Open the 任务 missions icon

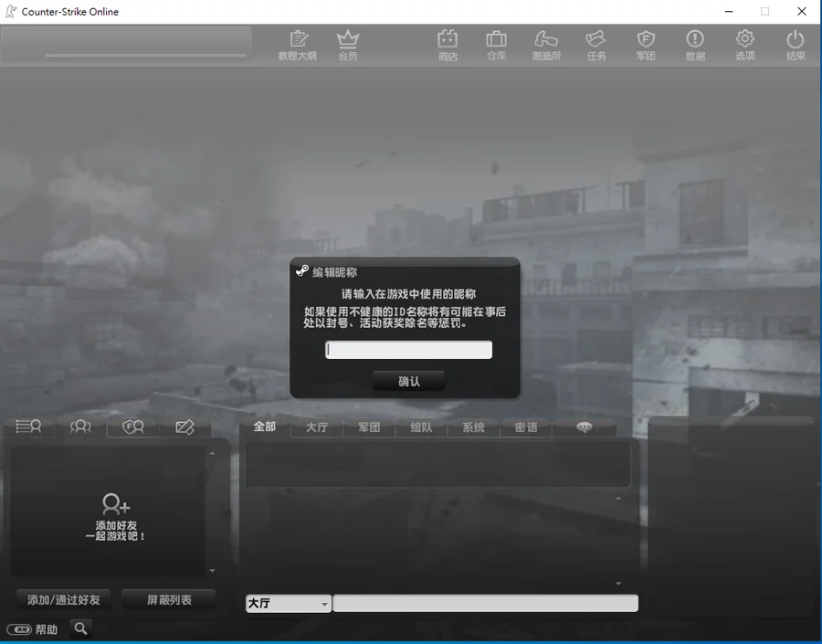[596, 45]
